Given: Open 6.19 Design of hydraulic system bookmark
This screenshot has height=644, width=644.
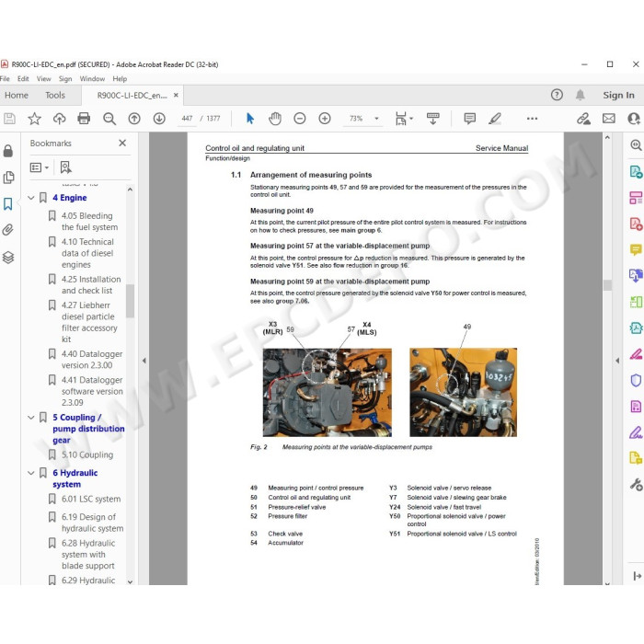Looking at the screenshot, I should tap(92, 523).
